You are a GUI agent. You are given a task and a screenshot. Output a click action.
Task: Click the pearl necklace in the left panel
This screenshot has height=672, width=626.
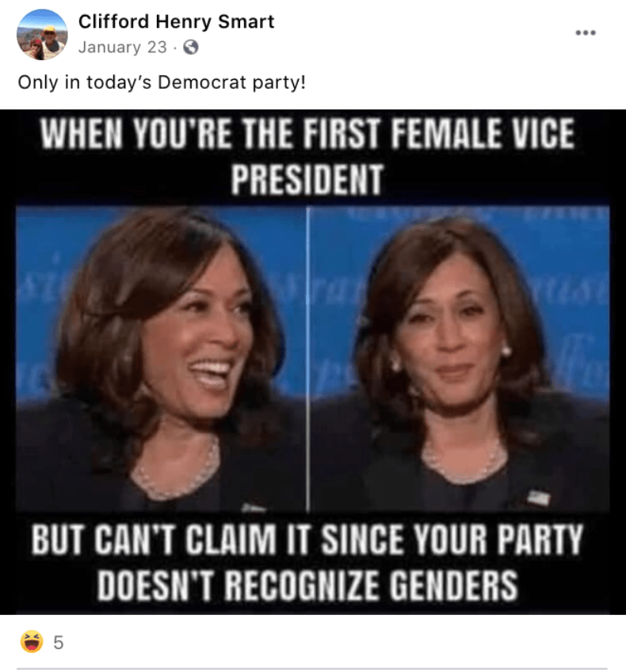tap(177, 474)
